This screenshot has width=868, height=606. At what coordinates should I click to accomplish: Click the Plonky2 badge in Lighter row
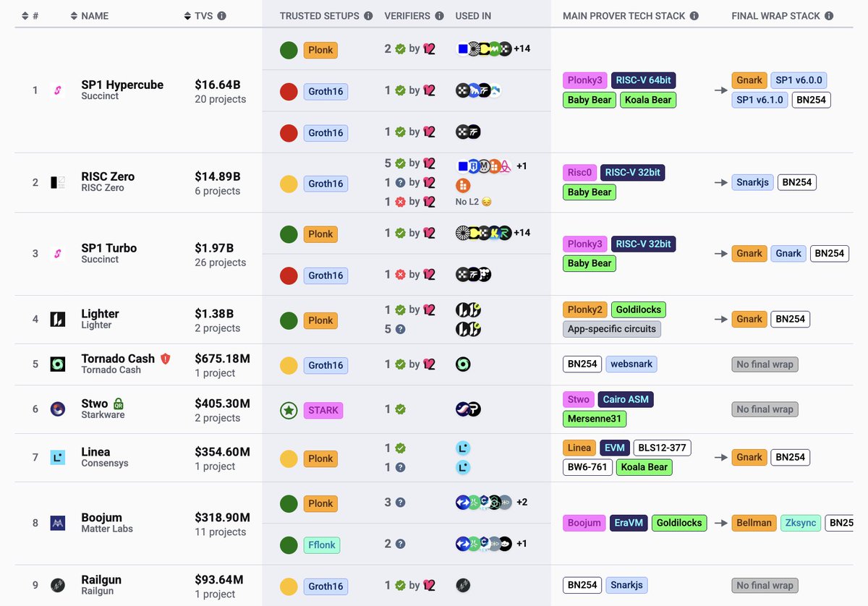click(584, 310)
